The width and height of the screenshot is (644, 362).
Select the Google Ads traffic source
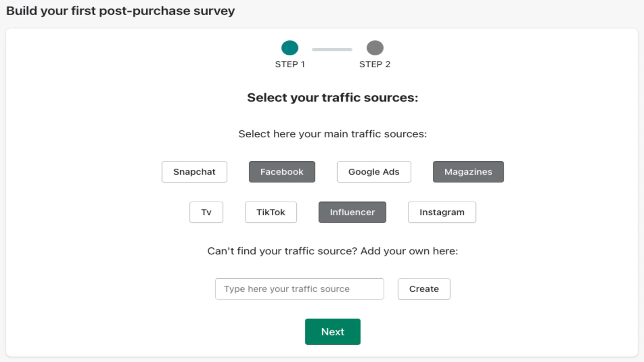(374, 172)
